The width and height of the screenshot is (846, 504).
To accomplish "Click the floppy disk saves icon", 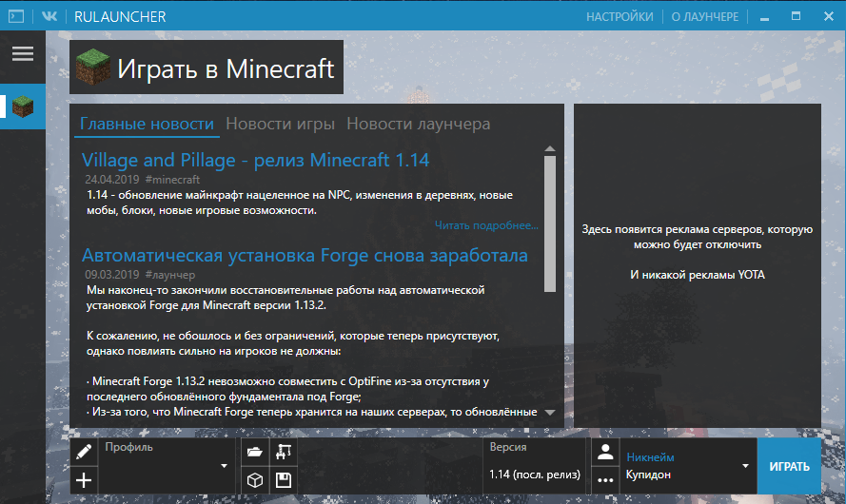I will point(284,479).
